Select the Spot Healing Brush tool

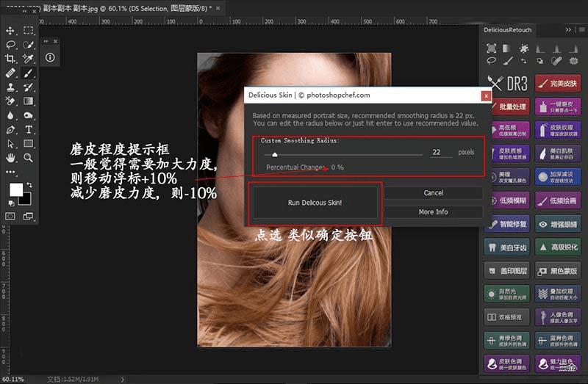tap(10, 73)
